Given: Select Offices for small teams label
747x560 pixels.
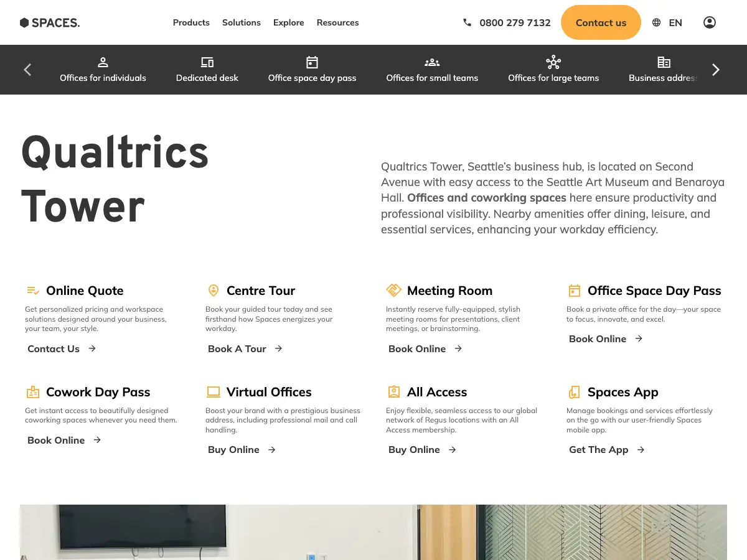Looking at the screenshot, I should coord(432,78).
